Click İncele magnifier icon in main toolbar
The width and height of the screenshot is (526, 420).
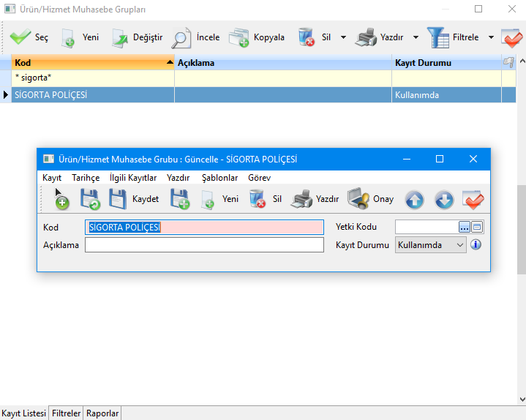point(181,37)
